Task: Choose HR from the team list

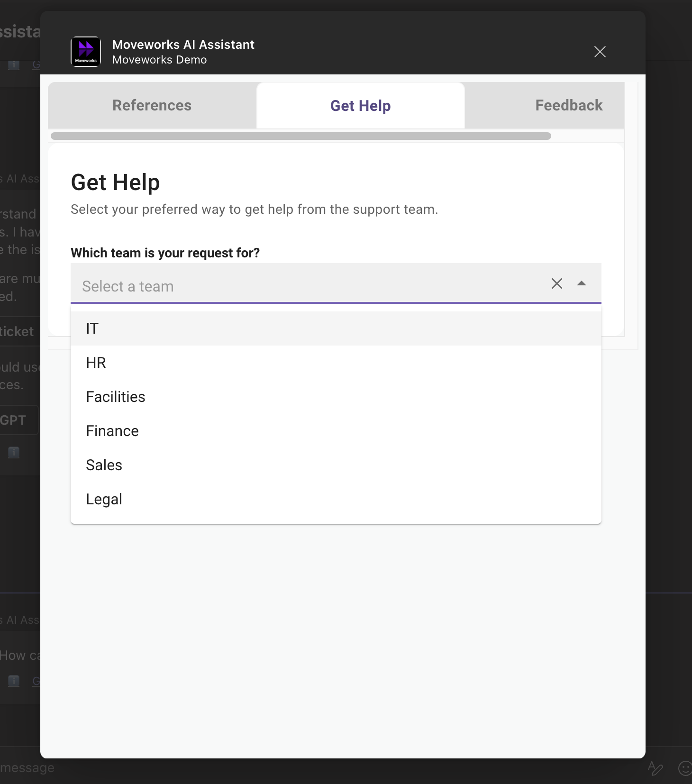Action: [x=336, y=363]
